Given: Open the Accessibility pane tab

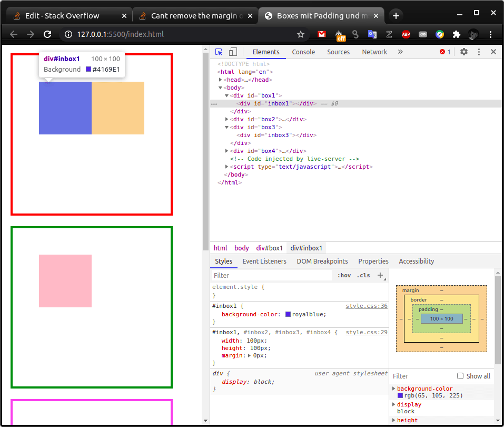Looking at the screenshot, I should pyautogui.click(x=417, y=261).
